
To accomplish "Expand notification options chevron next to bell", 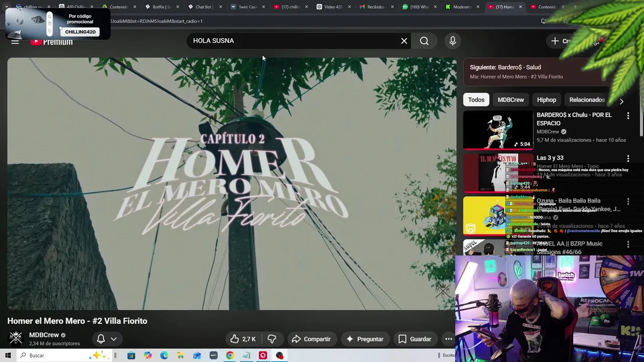I will pyautogui.click(x=114, y=339).
